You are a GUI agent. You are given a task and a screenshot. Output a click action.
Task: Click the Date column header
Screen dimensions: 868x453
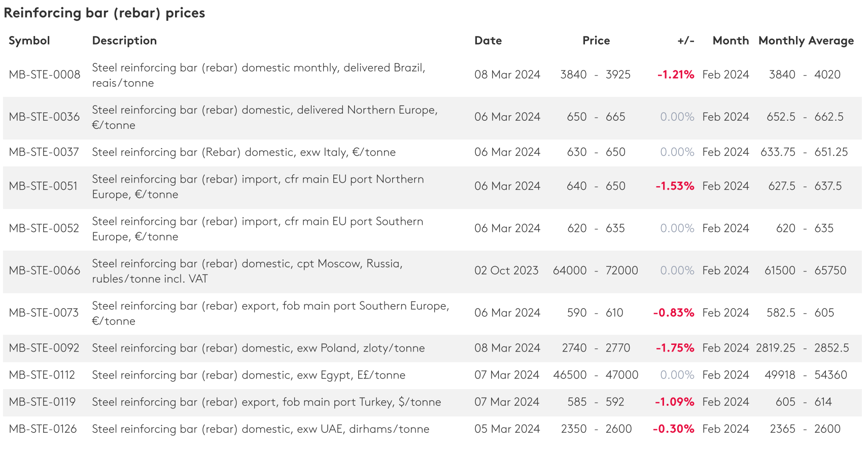[x=488, y=41]
